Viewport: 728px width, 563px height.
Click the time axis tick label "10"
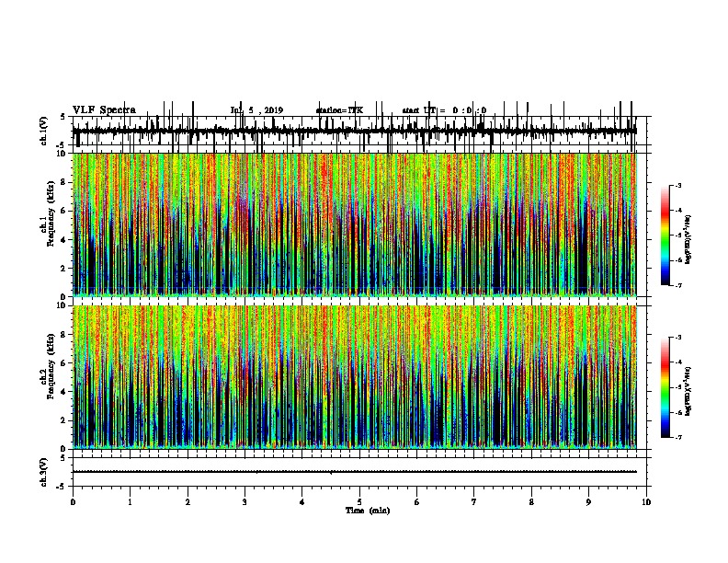646,502
